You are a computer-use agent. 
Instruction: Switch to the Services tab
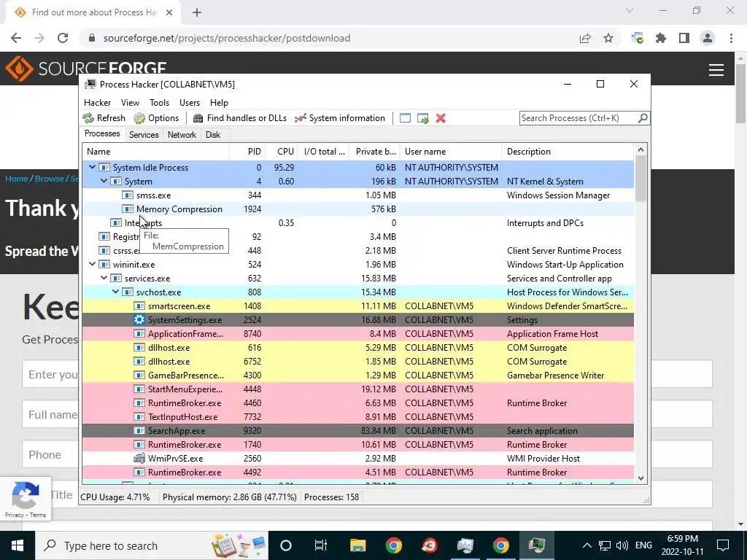[x=144, y=135]
